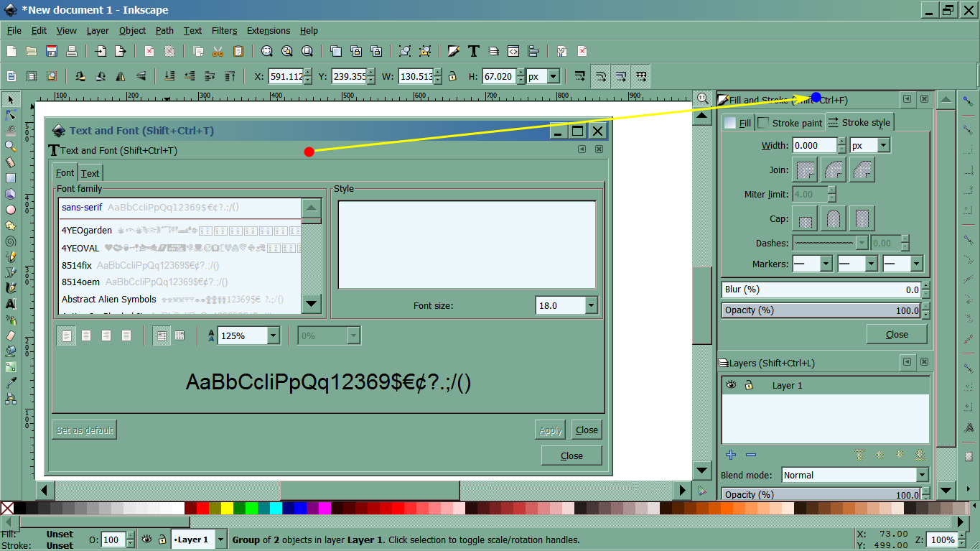Select the Node editing tool
Viewport: 980px width, 551px height.
[11, 114]
